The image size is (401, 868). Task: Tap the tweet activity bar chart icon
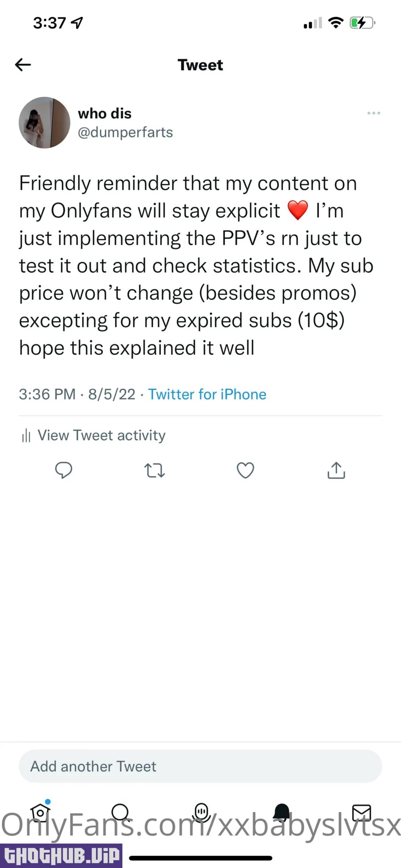tap(26, 435)
